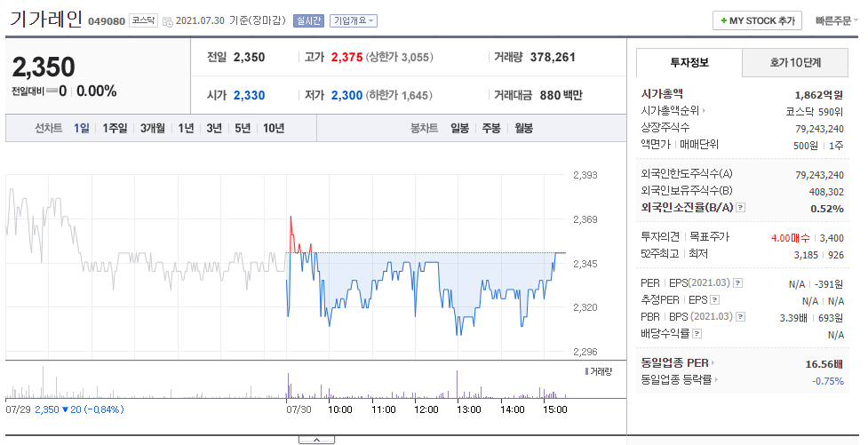Click the 목표주가 link
The image size is (868, 445).
click(710, 237)
